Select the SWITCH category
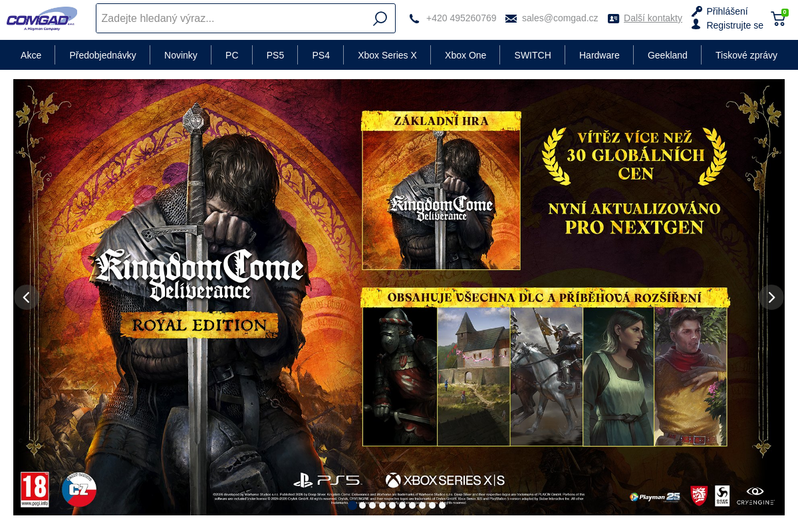 533,55
